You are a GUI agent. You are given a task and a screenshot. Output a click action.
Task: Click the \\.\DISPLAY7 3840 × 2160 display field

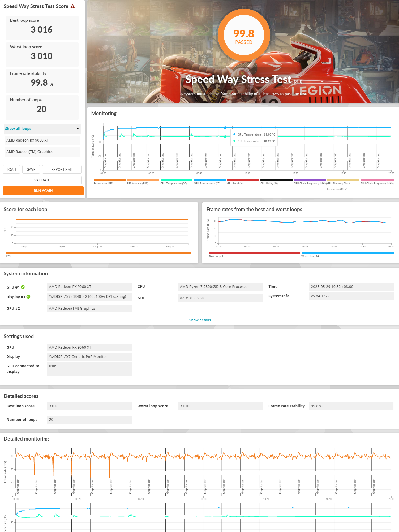click(x=89, y=296)
